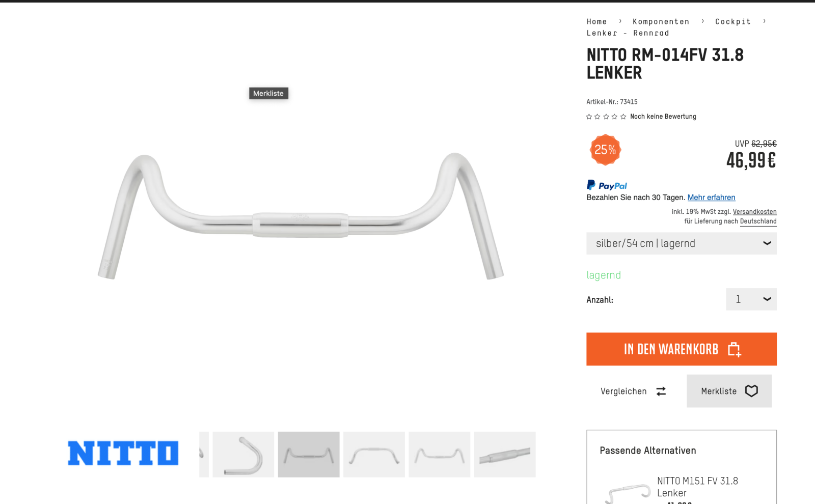Screen dimensions: 815x504
Task: Open the Anzahl quantity dropdown
Action: tap(751, 299)
